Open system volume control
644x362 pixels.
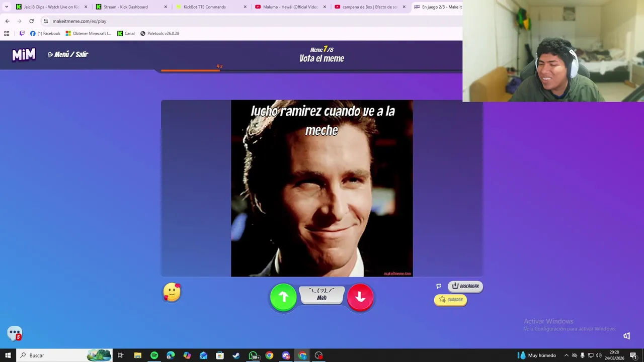[599, 355]
